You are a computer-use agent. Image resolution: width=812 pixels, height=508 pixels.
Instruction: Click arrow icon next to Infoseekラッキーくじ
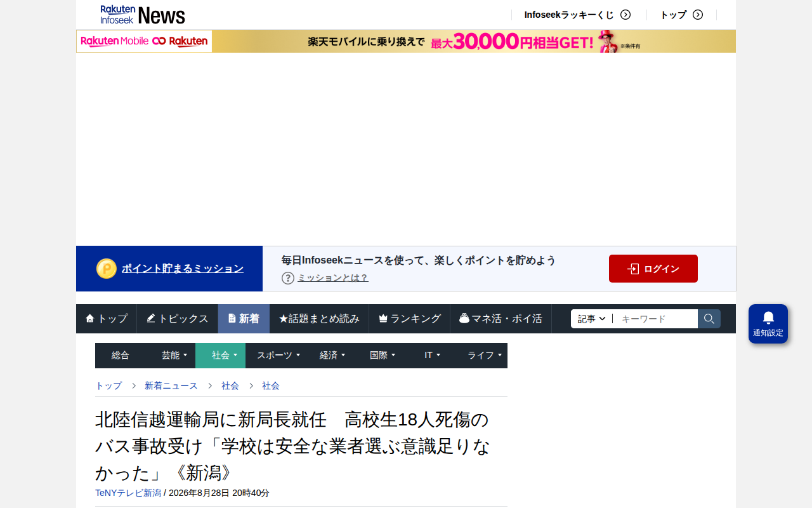pos(625,15)
